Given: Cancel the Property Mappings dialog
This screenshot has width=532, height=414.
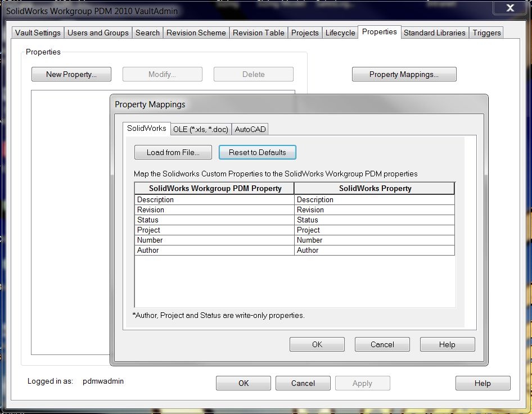Looking at the screenshot, I should [x=382, y=344].
